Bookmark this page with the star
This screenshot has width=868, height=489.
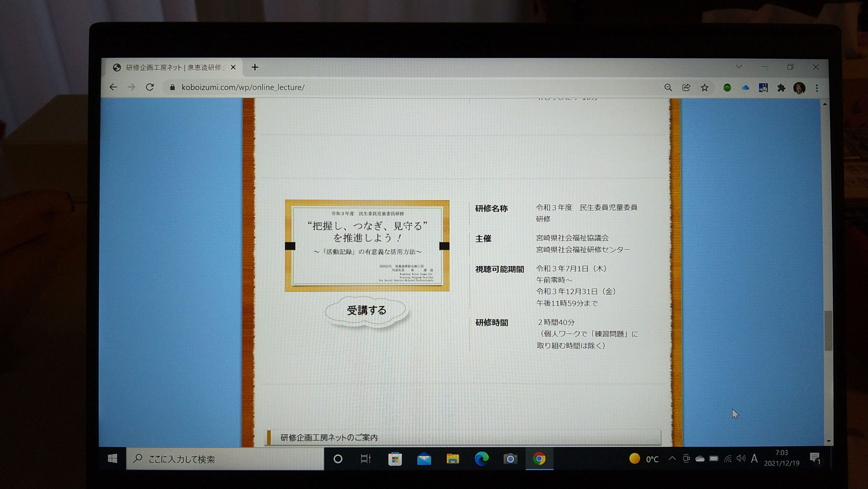705,88
